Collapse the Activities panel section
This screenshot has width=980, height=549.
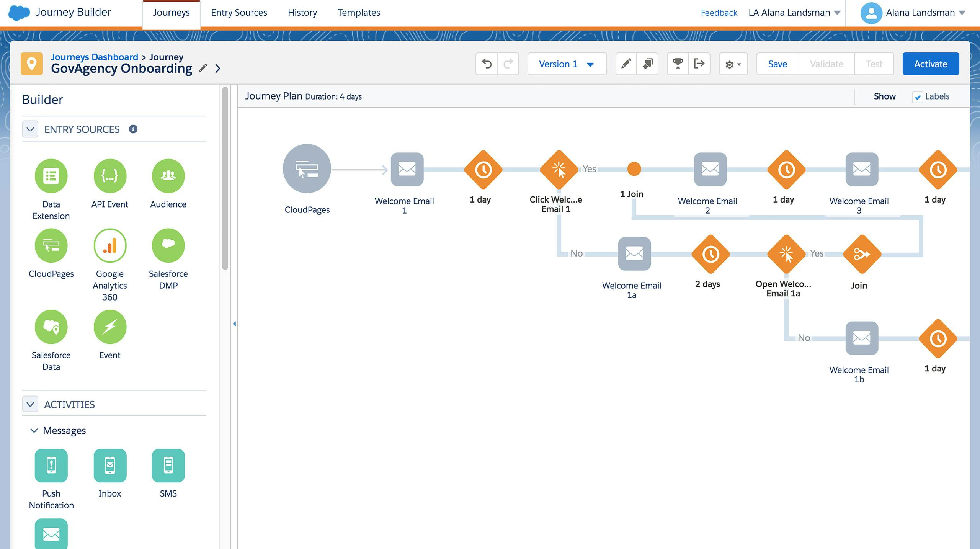[29, 404]
